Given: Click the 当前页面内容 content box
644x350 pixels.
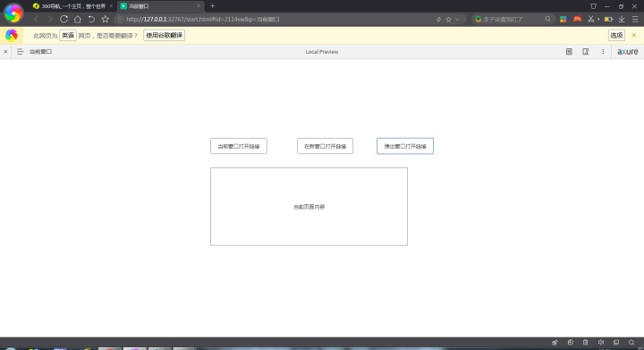Looking at the screenshot, I should click(309, 207).
